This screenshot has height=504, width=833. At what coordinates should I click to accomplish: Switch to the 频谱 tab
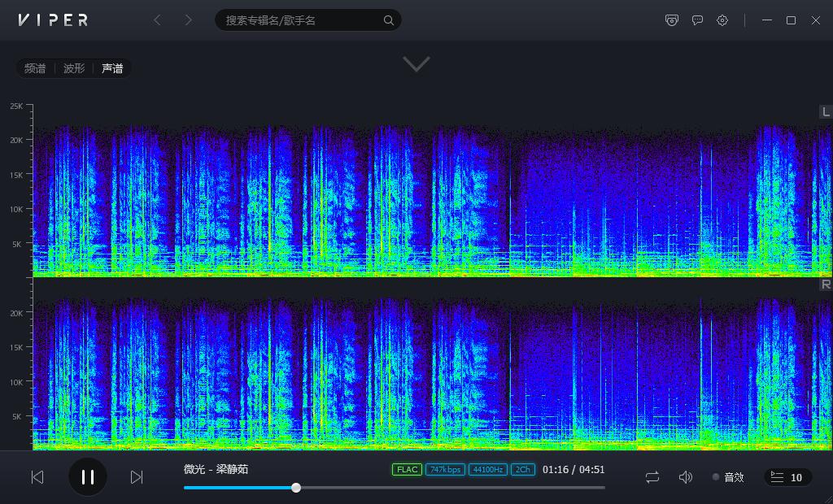coord(34,68)
